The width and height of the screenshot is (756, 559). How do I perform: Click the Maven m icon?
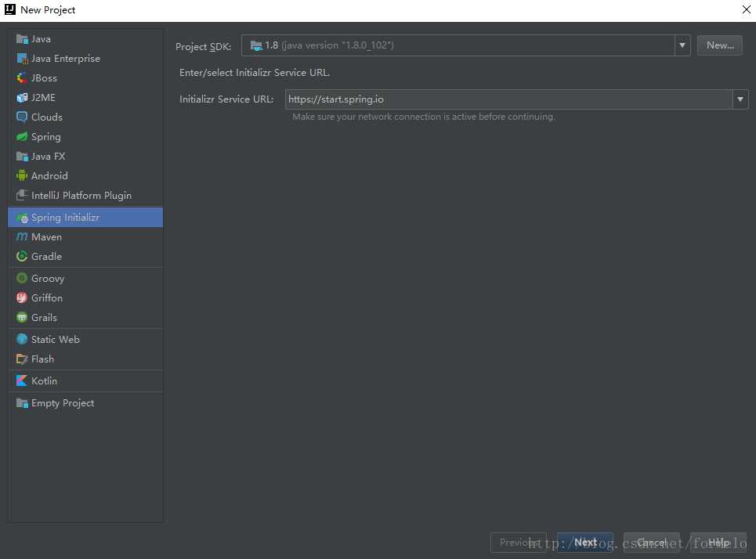point(22,237)
